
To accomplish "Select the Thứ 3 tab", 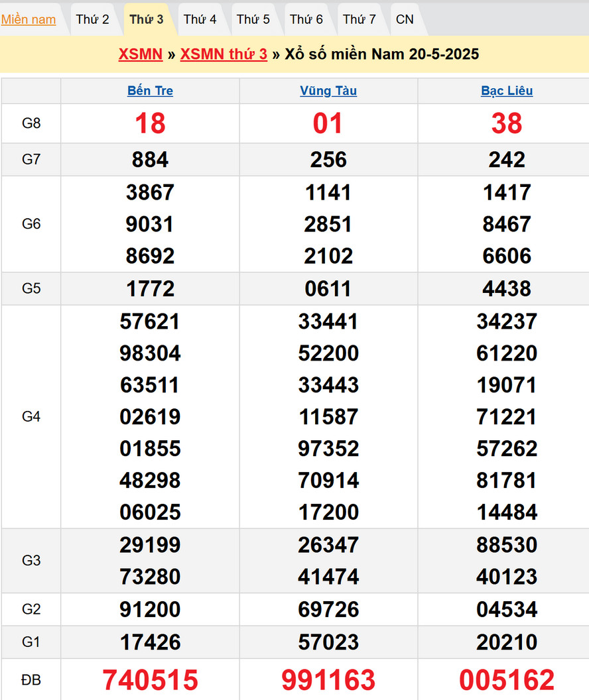I will click(x=147, y=19).
